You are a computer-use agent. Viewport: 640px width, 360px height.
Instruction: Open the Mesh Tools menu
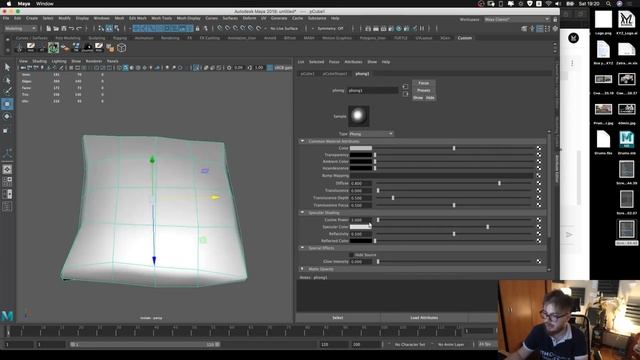click(x=162, y=18)
